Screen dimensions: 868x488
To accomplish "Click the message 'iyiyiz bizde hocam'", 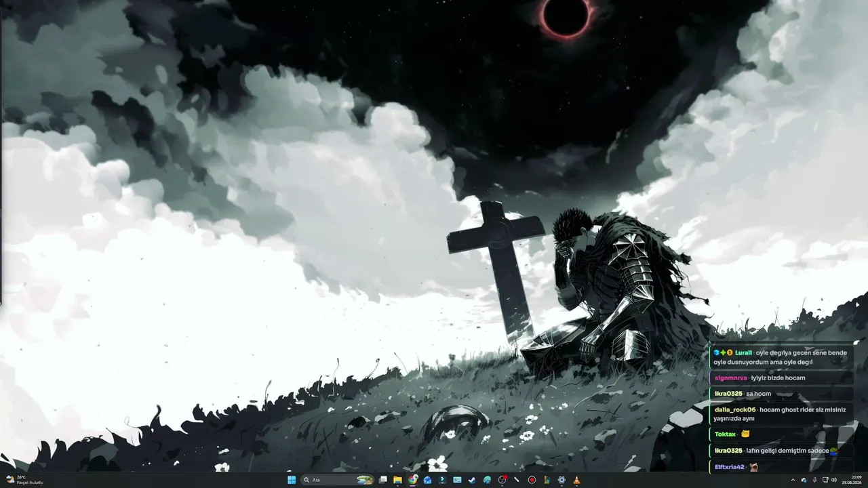I will [778, 378].
